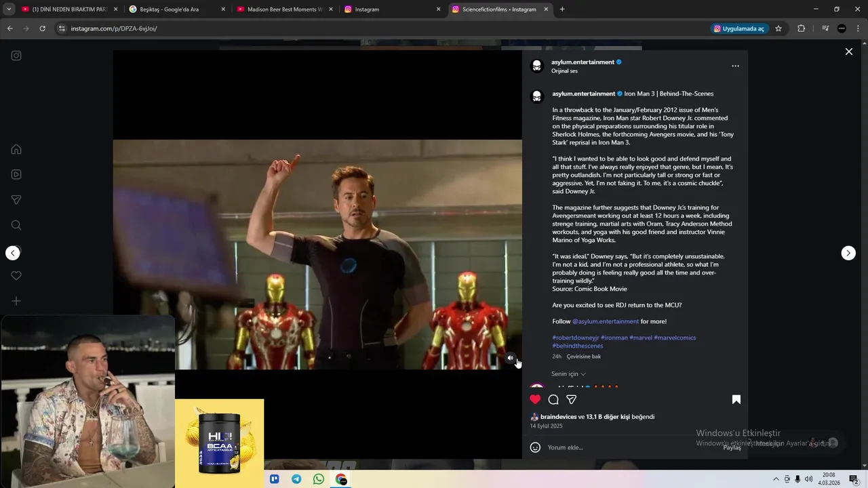
Task: Share post via paper-plane icon under post
Action: [x=572, y=399]
